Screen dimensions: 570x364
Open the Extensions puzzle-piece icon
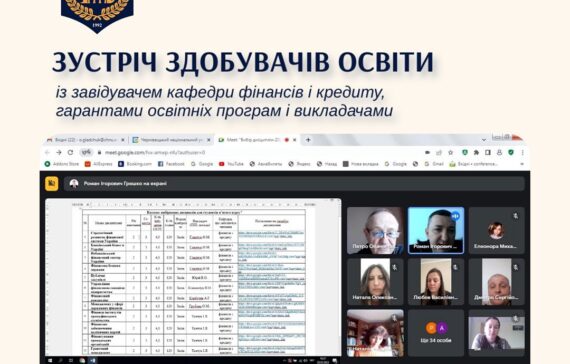476,153
